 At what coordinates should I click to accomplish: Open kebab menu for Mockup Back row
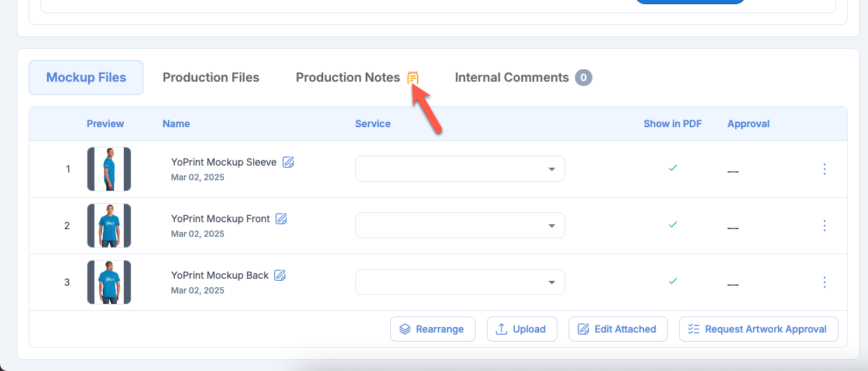(x=824, y=282)
